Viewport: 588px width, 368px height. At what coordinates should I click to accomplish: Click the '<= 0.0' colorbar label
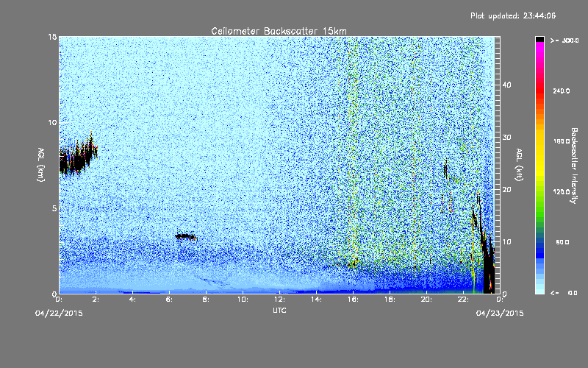click(x=564, y=293)
